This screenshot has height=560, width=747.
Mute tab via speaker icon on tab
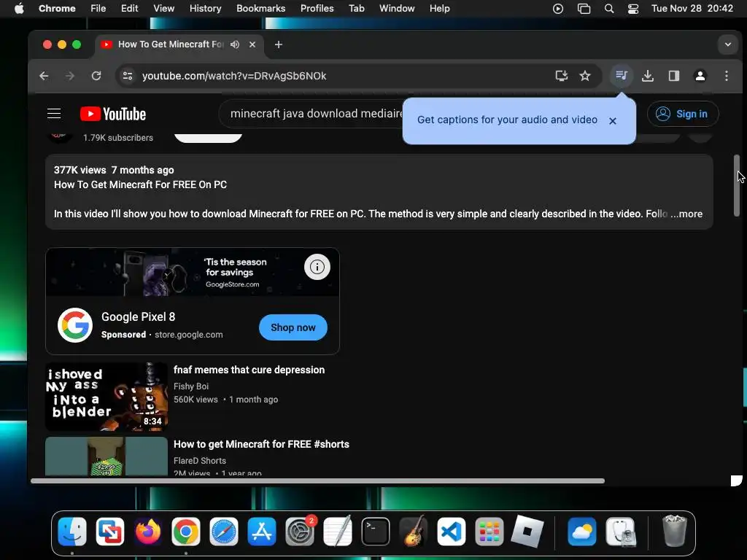235,44
